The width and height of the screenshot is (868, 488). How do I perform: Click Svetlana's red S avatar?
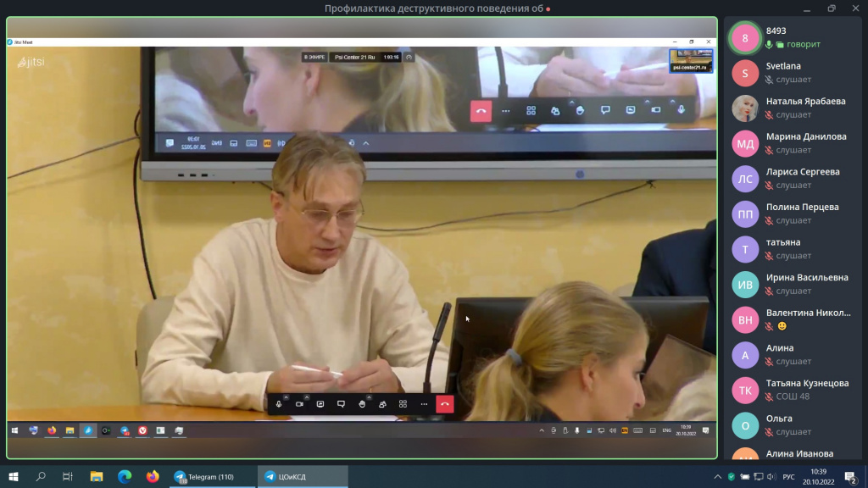[x=745, y=73]
